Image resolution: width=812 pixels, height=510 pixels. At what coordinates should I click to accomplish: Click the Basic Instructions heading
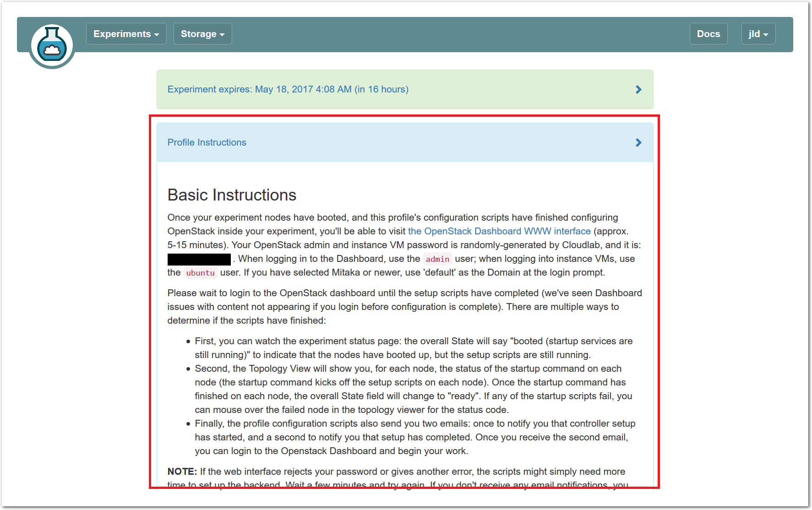[x=232, y=195]
